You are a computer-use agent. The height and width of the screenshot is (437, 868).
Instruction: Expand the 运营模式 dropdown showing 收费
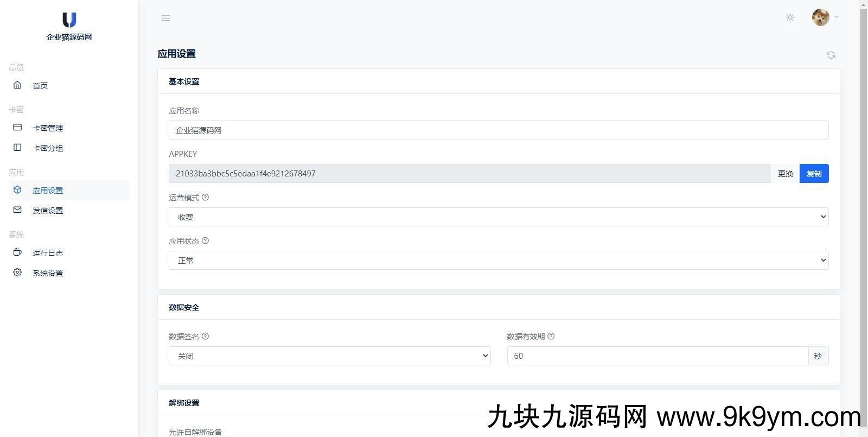pos(498,217)
